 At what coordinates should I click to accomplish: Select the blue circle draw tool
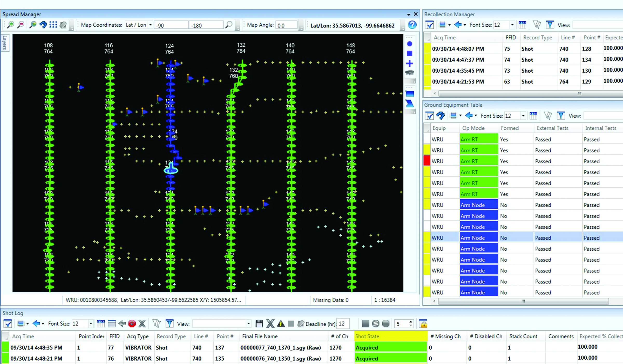pos(410,44)
